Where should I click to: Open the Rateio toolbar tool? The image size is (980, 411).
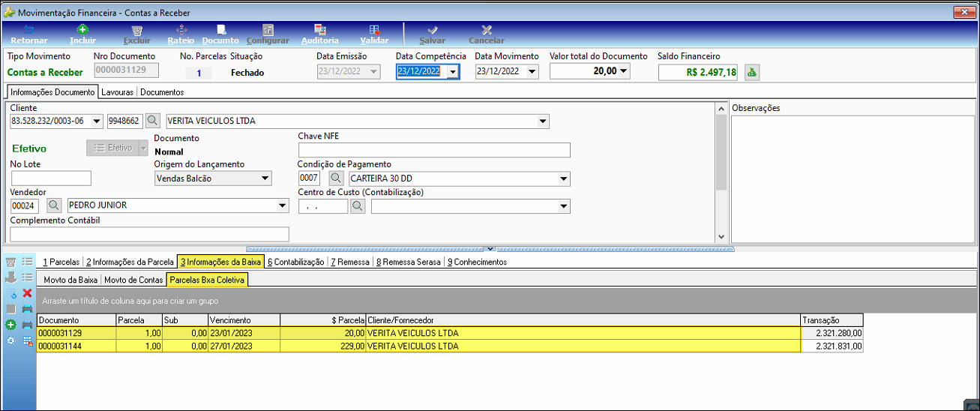(x=181, y=34)
